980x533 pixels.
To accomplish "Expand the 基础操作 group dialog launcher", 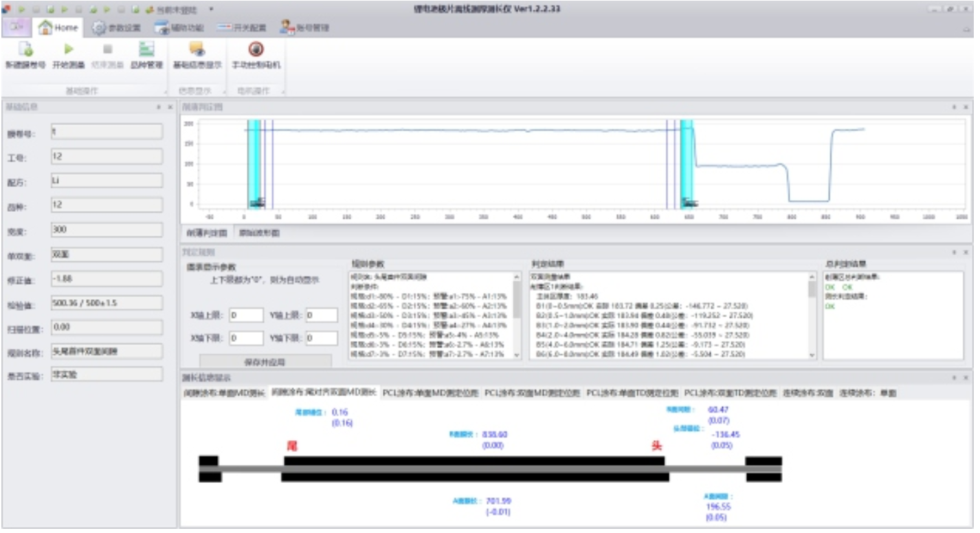I will (x=166, y=92).
